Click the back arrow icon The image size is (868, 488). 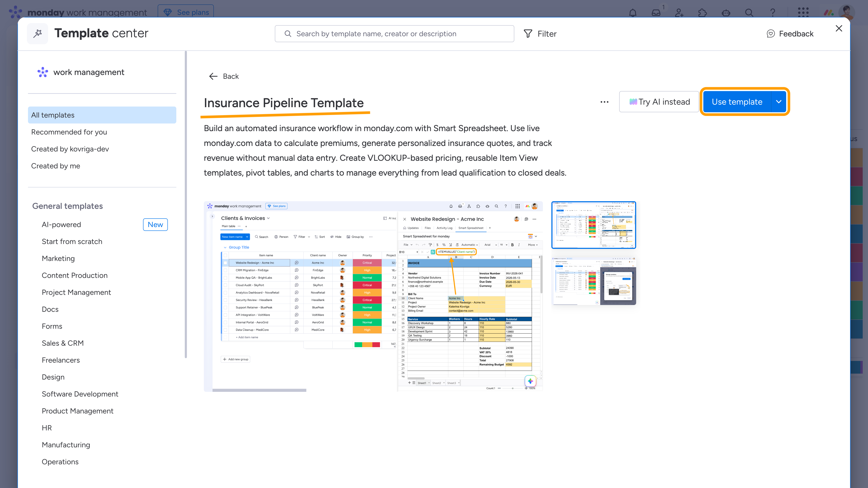click(x=213, y=76)
